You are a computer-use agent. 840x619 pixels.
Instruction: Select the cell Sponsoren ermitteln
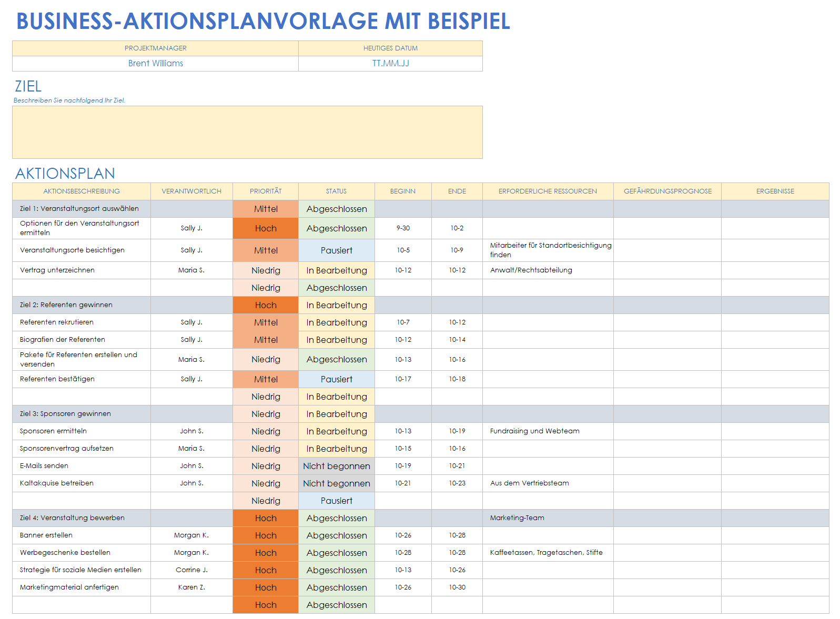tap(82, 431)
